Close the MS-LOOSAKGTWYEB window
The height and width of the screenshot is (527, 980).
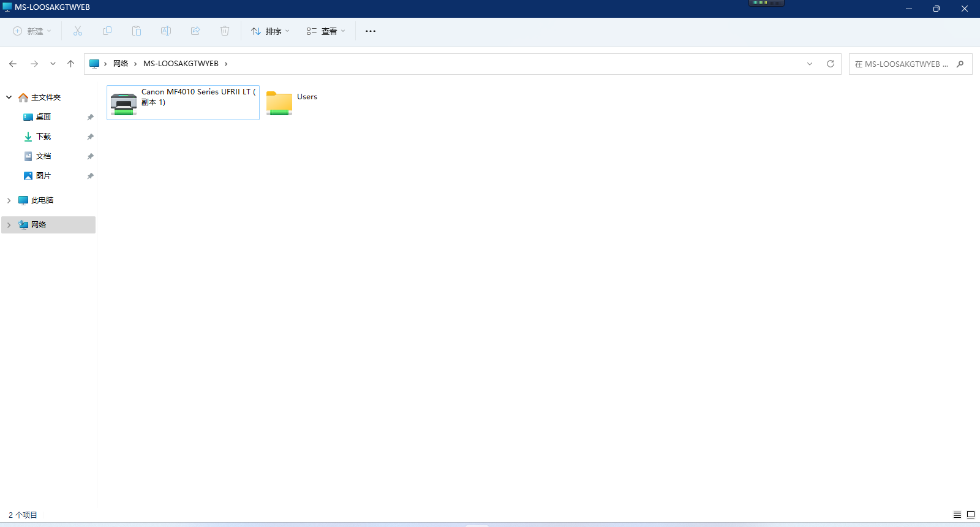point(965,9)
